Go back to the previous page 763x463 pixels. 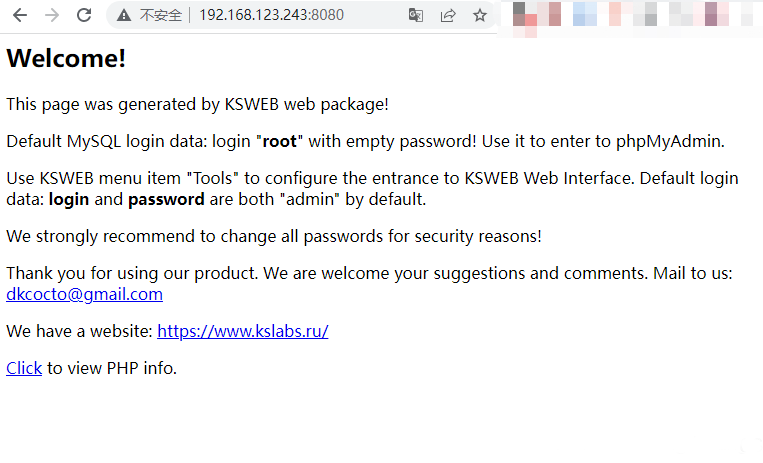(20, 15)
